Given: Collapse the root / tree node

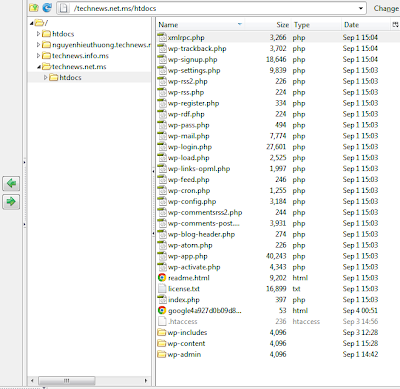Looking at the screenshot, I should [32, 23].
